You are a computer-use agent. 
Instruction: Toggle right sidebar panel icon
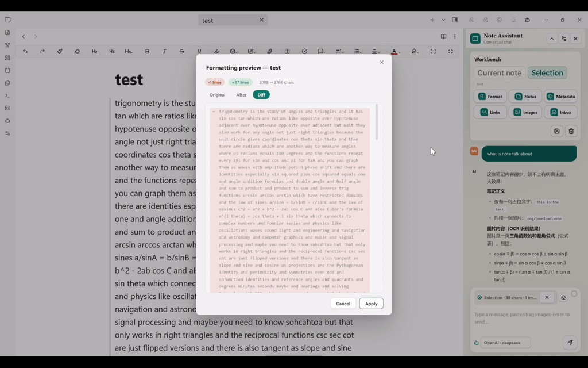point(455,20)
